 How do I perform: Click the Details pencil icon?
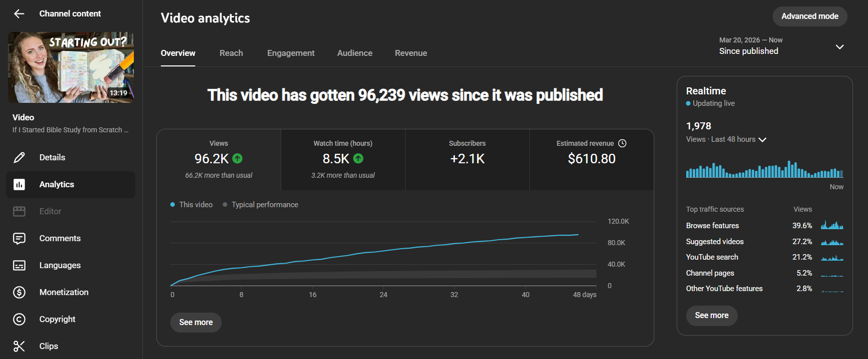pyautogui.click(x=19, y=158)
